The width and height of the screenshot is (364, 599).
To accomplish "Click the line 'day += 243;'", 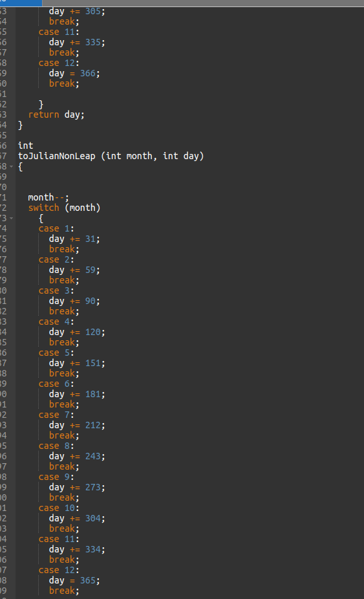I will (77, 456).
